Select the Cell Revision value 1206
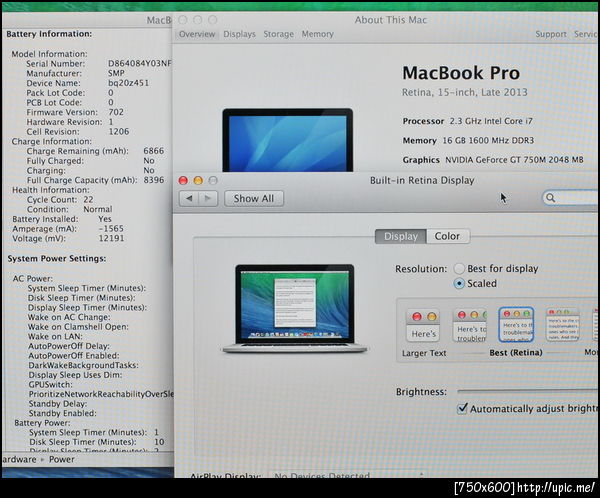The height and width of the screenshot is (498, 600). click(x=119, y=132)
